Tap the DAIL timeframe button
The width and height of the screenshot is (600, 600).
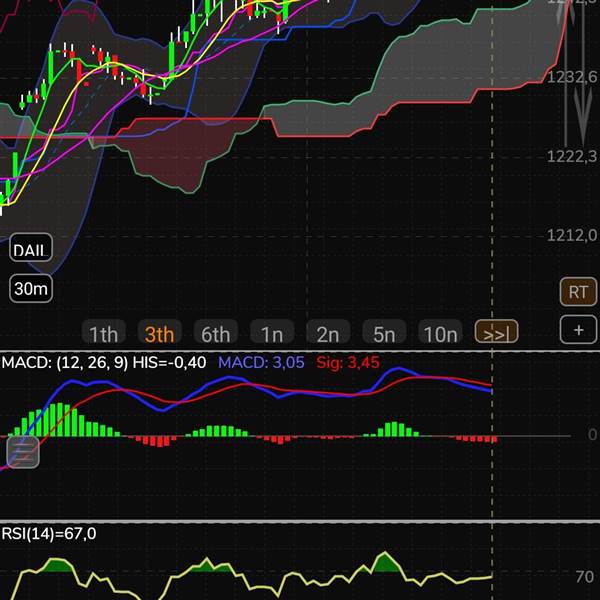(31, 248)
